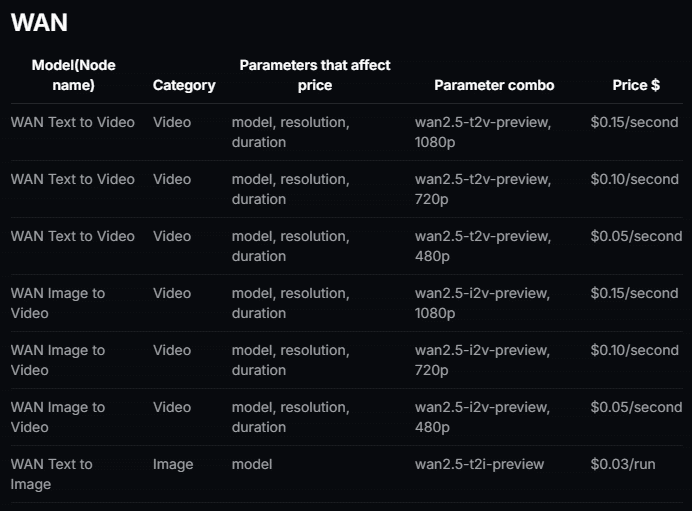Select the wan2.5-t2v-preview, 1080p combo cell
This screenshot has width=692, height=511.
tap(483, 132)
